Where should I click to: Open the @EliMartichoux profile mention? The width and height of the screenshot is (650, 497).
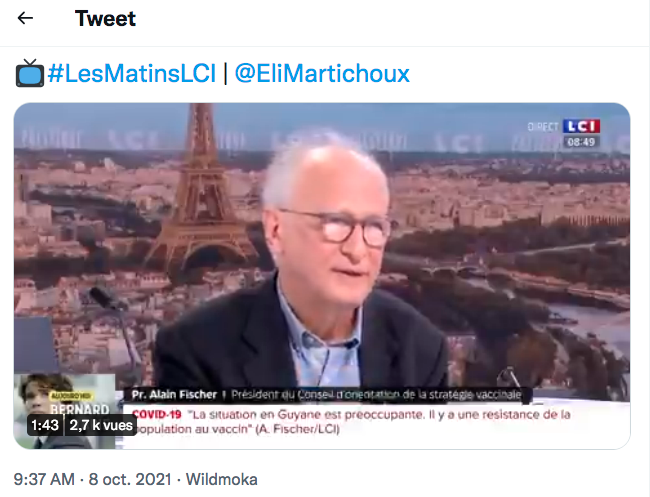pyautogui.click(x=322, y=73)
